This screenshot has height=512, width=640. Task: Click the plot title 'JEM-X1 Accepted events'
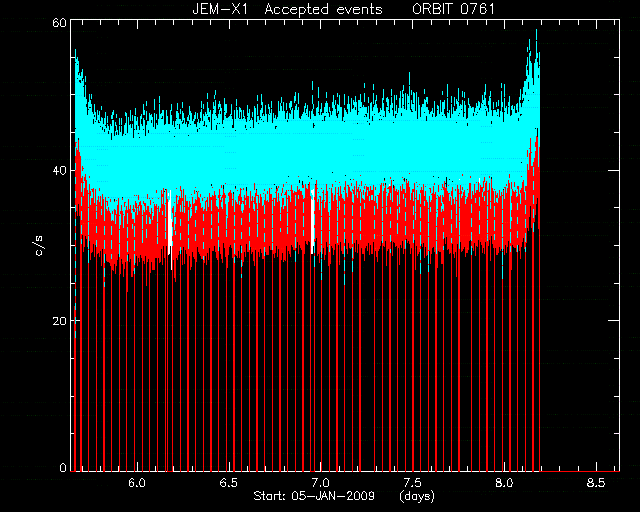pyautogui.click(x=287, y=9)
